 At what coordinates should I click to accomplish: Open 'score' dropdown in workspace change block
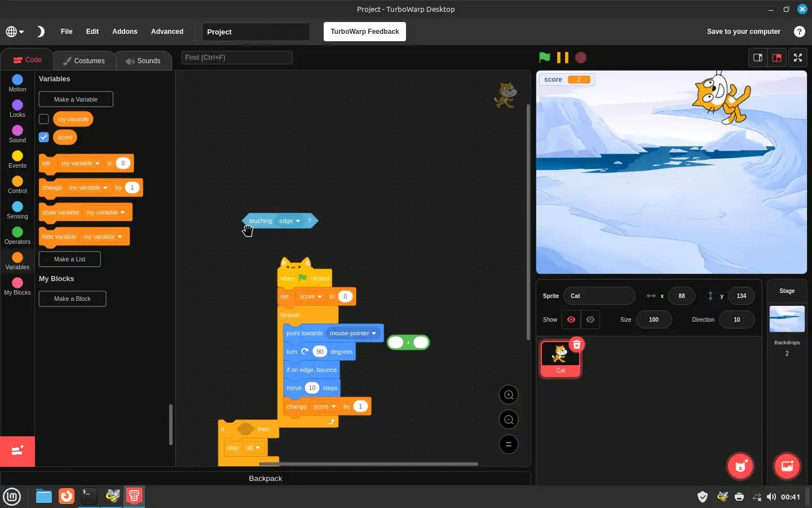click(x=324, y=406)
